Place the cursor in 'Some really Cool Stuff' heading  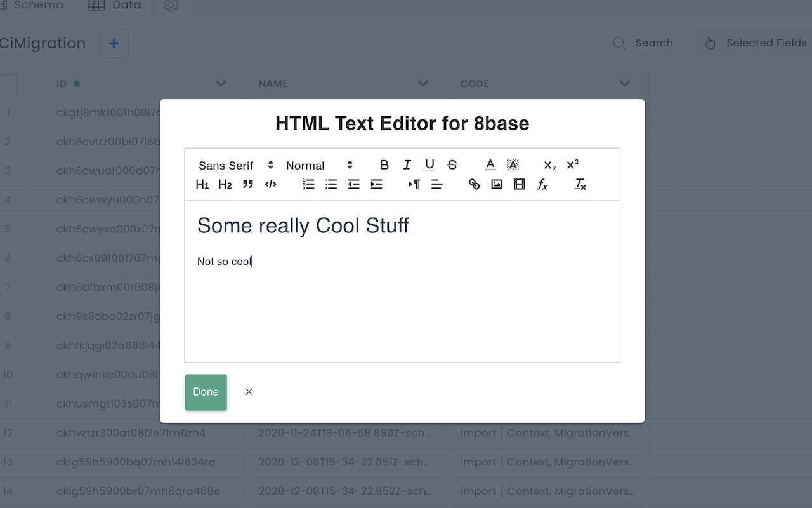(x=303, y=225)
